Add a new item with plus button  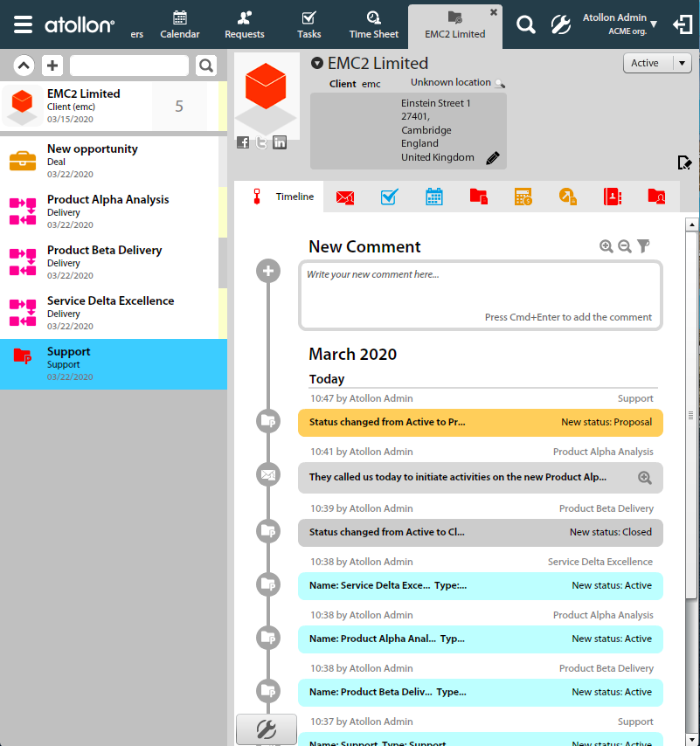[52, 66]
